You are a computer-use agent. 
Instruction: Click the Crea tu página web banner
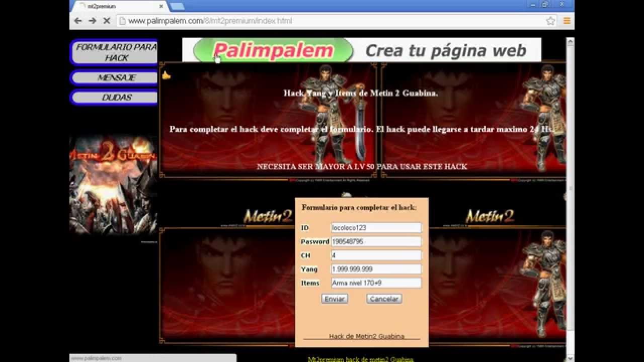(x=446, y=51)
